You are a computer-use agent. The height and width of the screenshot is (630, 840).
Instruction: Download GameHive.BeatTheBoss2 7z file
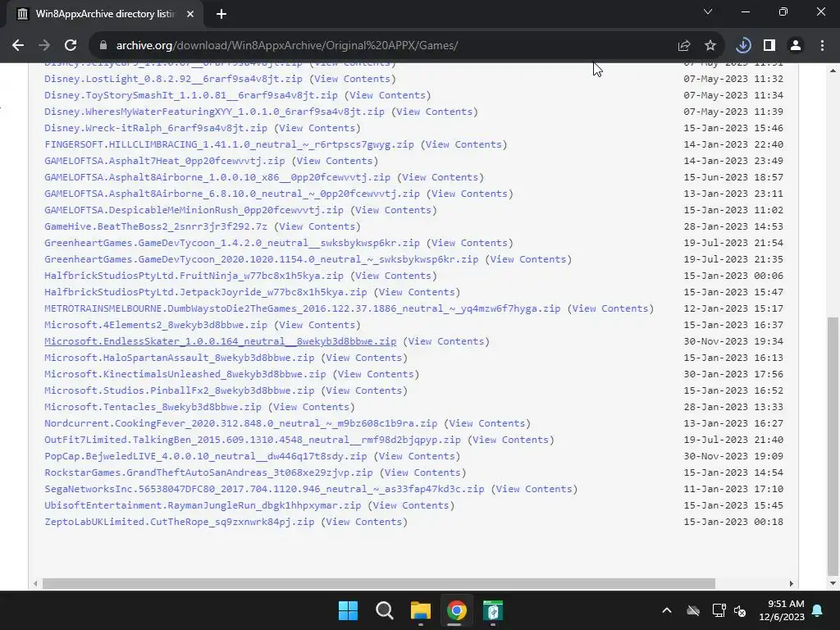[155, 226]
